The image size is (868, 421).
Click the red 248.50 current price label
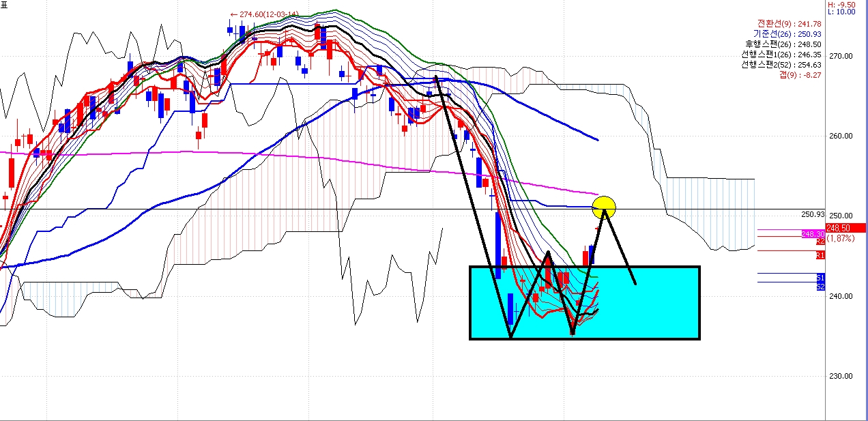pyautogui.click(x=845, y=228)
